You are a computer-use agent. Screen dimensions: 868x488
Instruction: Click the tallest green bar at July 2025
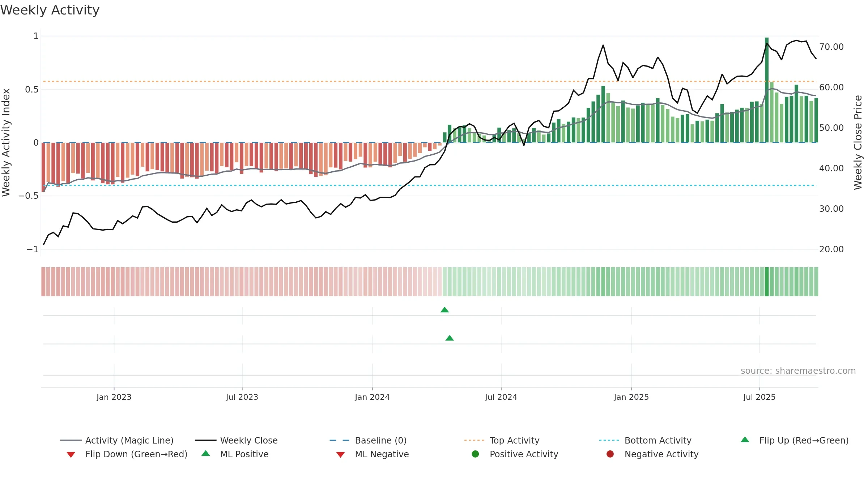point(767,90)
